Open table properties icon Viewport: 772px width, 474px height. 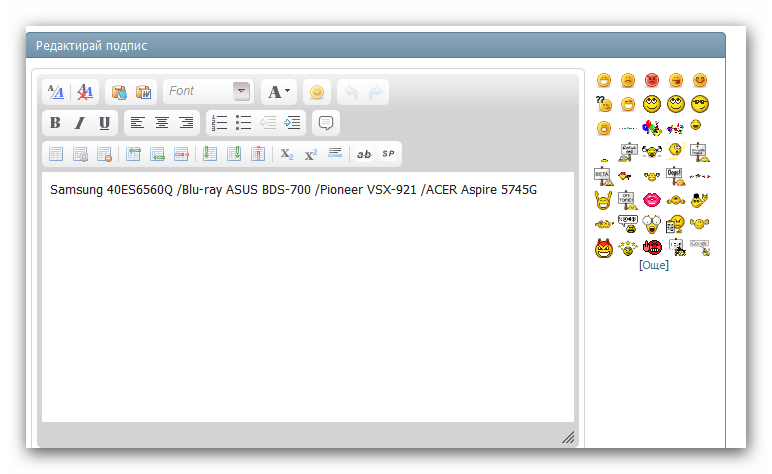pyautogui.click(x=80, y=154)
